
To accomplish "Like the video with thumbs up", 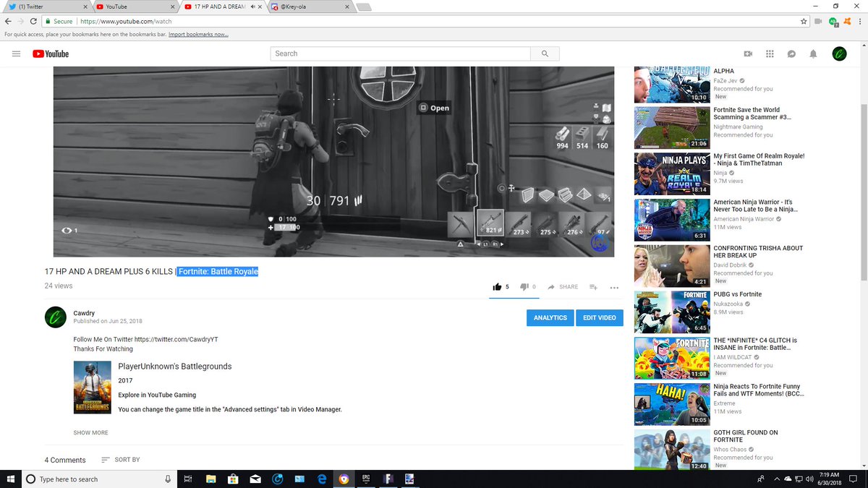I will [498, 287].
